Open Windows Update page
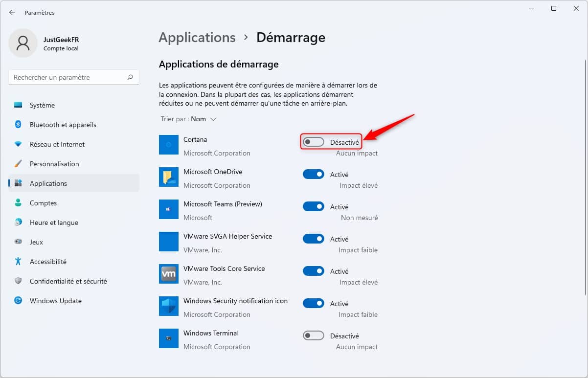588x378 pixels. coord(74,301)
